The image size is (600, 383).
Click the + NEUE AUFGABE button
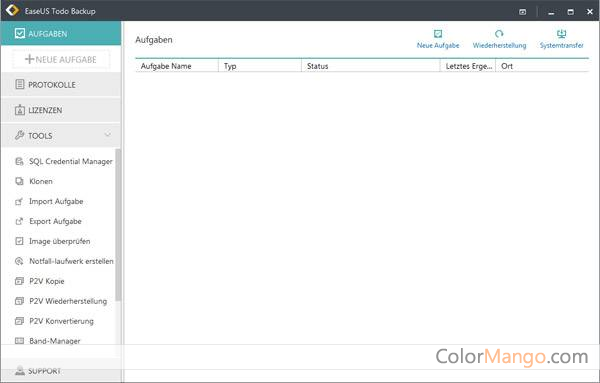pos(61,59)
